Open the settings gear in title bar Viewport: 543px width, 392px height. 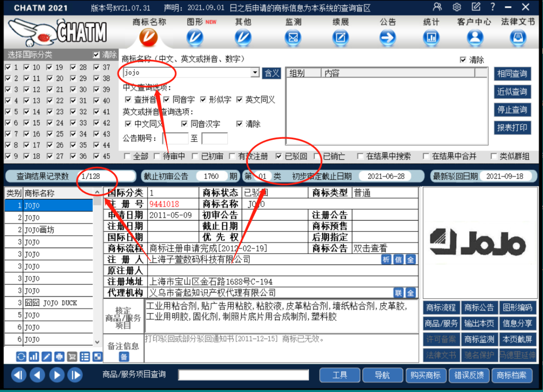[457, 7]
